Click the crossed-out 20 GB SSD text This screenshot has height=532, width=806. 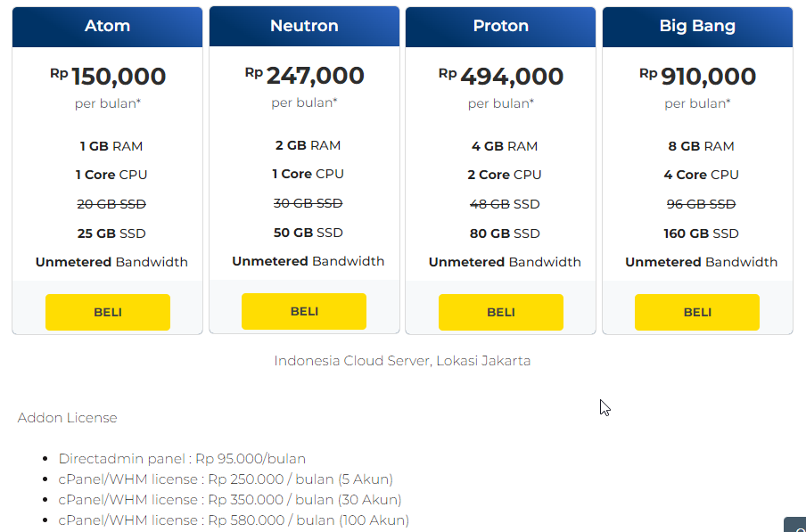(x=111, y=204)
